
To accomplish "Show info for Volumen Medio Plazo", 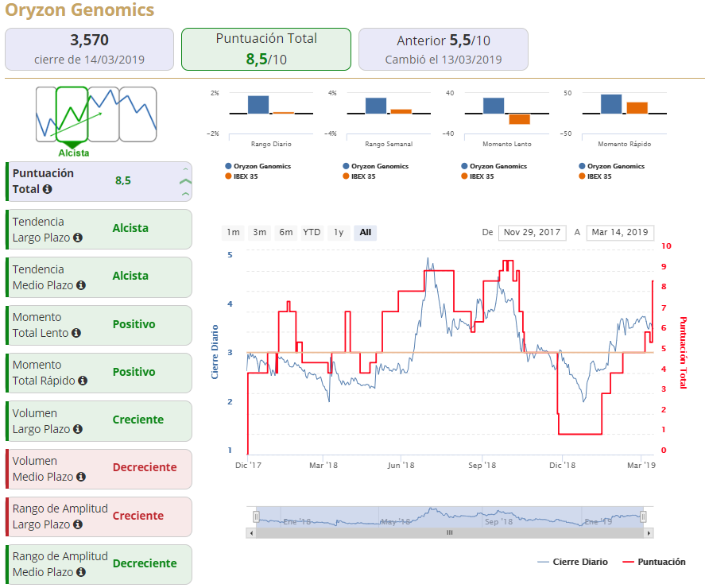I will [81, 477].
